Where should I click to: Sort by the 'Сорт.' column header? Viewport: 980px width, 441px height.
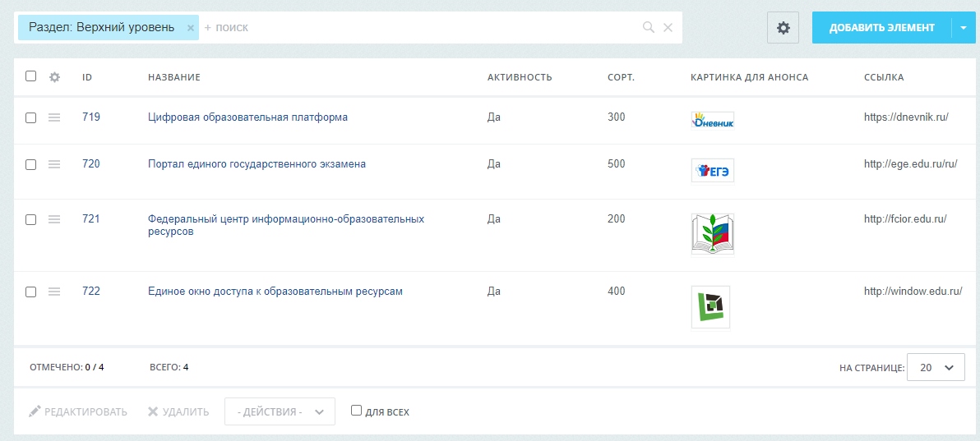point(622,77)
